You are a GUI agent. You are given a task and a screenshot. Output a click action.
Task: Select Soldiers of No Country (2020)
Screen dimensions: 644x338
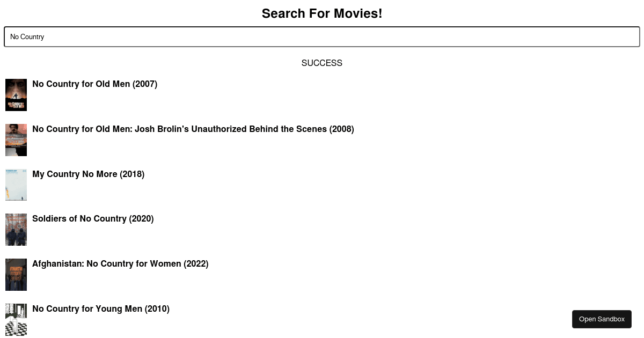tap(93, 219)
